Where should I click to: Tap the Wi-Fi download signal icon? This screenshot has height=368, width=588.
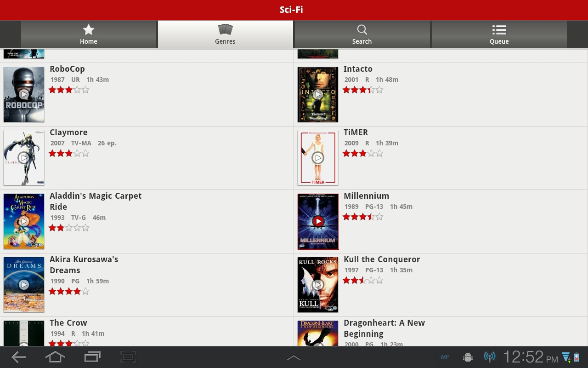pyautogui.click(x=566, y=357)
